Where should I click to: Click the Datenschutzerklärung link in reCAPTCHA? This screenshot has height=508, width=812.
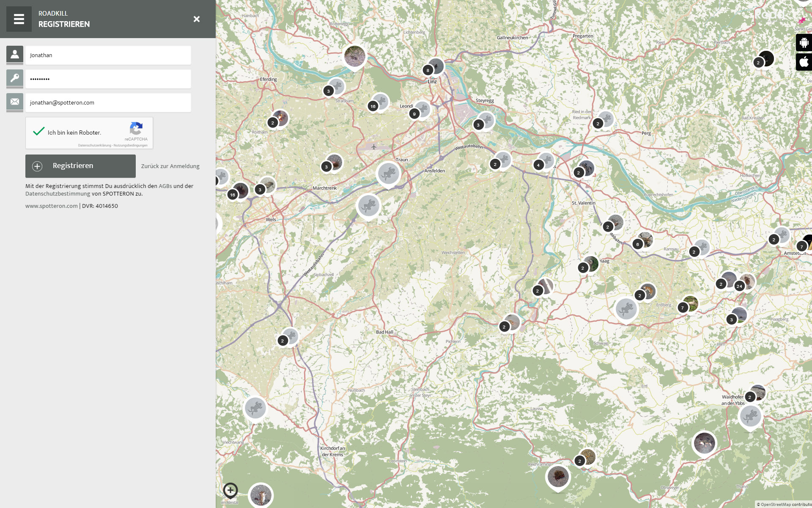click(x=94, y=145)
